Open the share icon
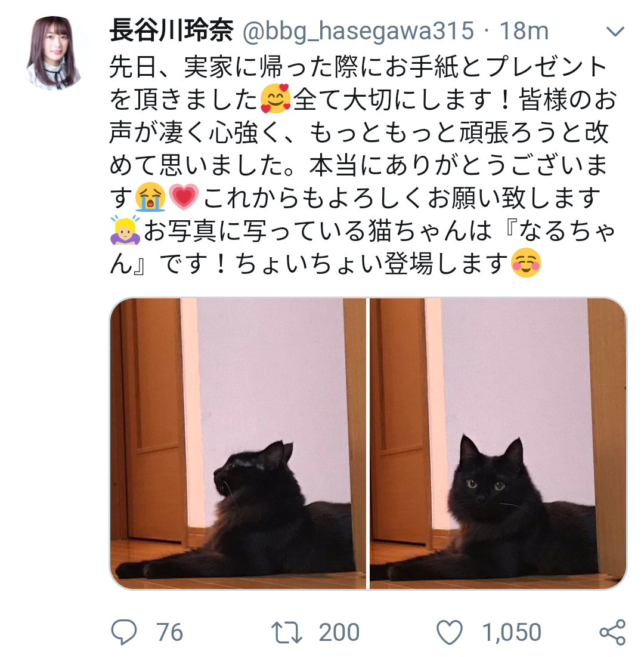 (612, 632)
